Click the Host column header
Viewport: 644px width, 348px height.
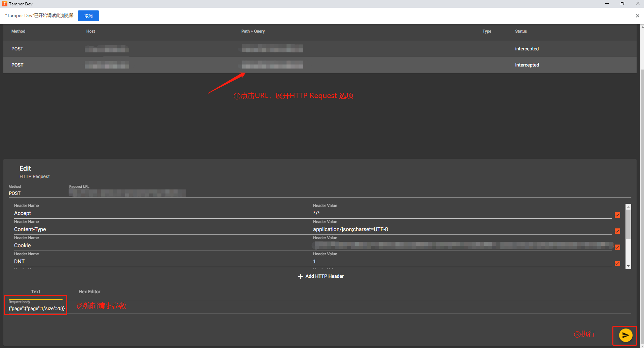point(91,31)
